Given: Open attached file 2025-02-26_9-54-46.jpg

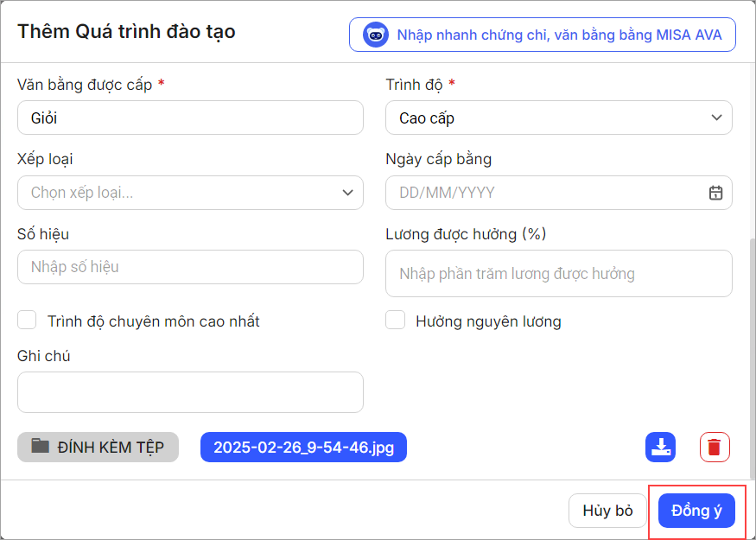Looking at the screenshot, I should click(303, 447).
